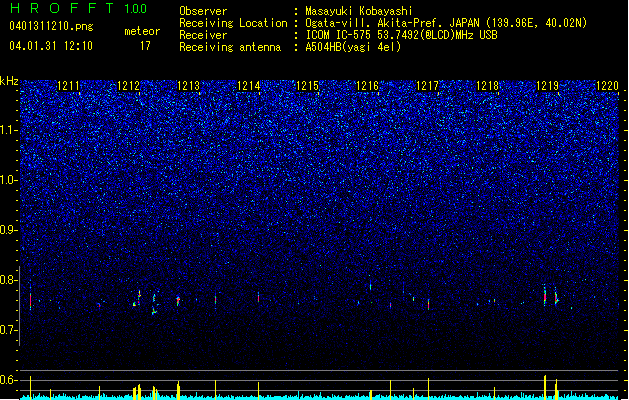Click the 0.7 kHz frequency label
Viewport: 629px width, 400px height.
pyautogui.click(x=9, y=330)
